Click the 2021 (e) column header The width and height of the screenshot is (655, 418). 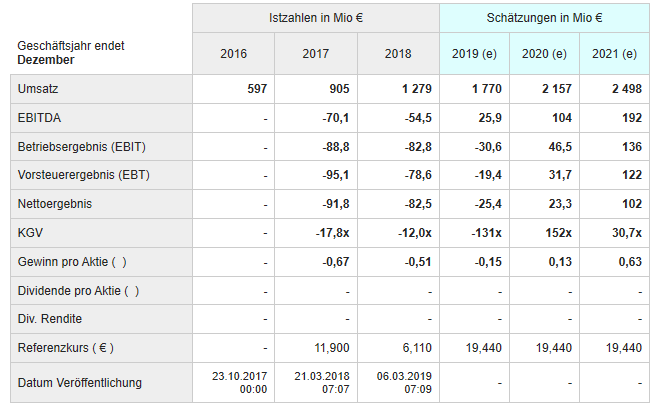click(614, 53)
